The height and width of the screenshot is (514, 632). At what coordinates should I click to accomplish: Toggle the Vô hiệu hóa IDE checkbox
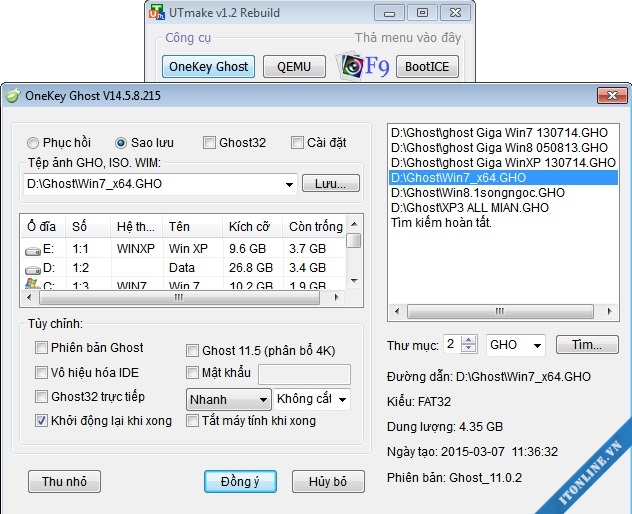(x=41, y=372)
